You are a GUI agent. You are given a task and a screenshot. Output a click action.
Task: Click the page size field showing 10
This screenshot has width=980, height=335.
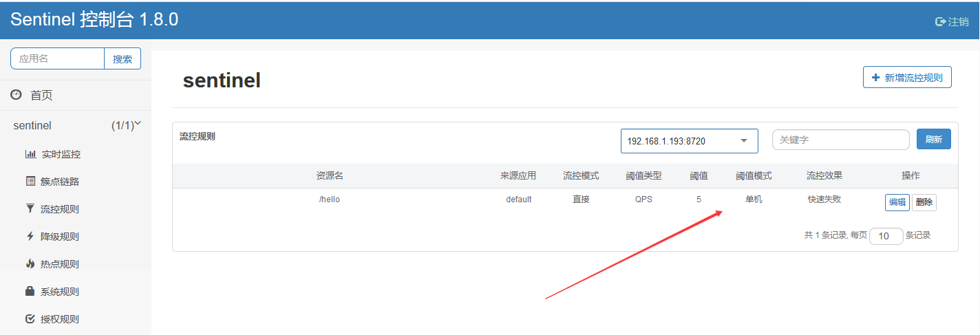pos(886,236)
